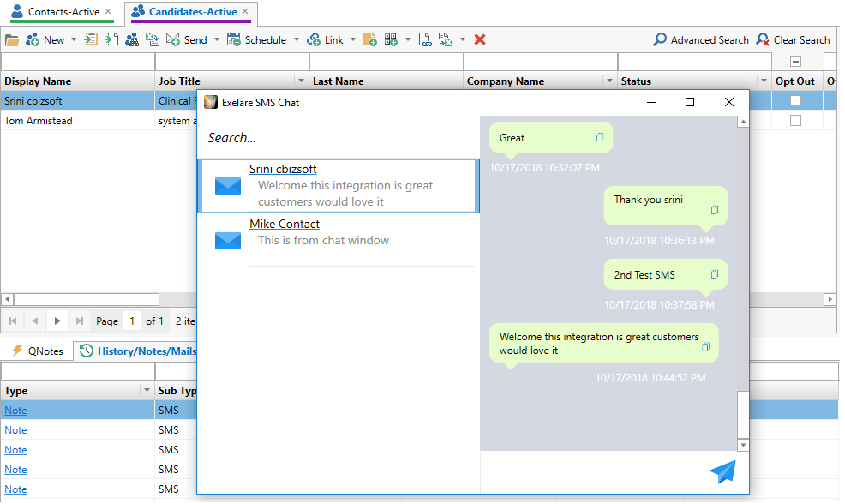Open Srini cbizsoft chat conversation
Viewport: 845px width, 504px height.
tap(339, 186)
